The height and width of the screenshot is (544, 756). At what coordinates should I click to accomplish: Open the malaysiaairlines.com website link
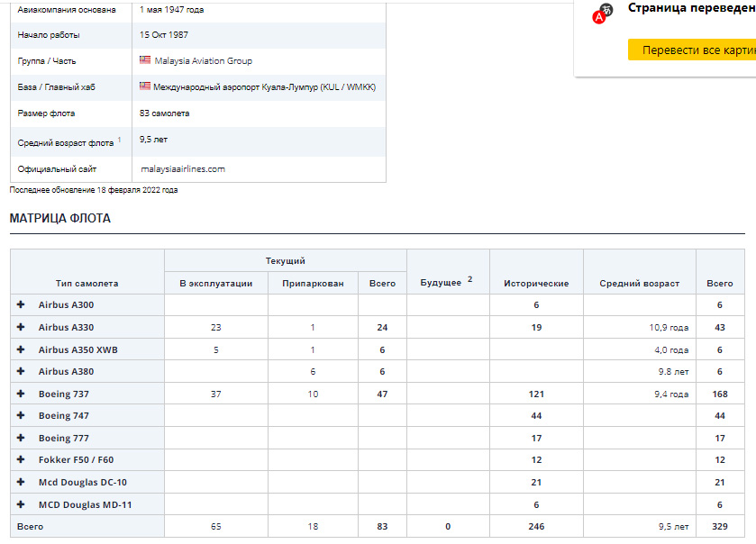click(183, 169)
